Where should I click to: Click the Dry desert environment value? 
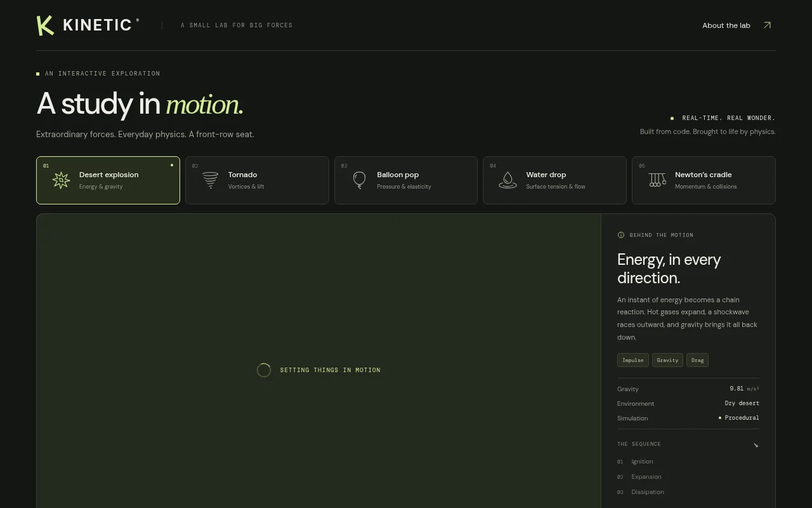tap(742, 403)
